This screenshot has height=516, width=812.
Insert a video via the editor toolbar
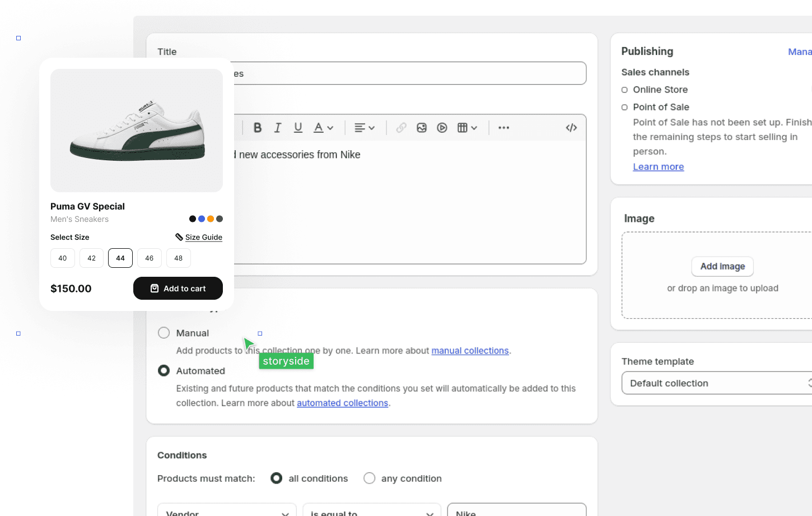coord(442,128)
